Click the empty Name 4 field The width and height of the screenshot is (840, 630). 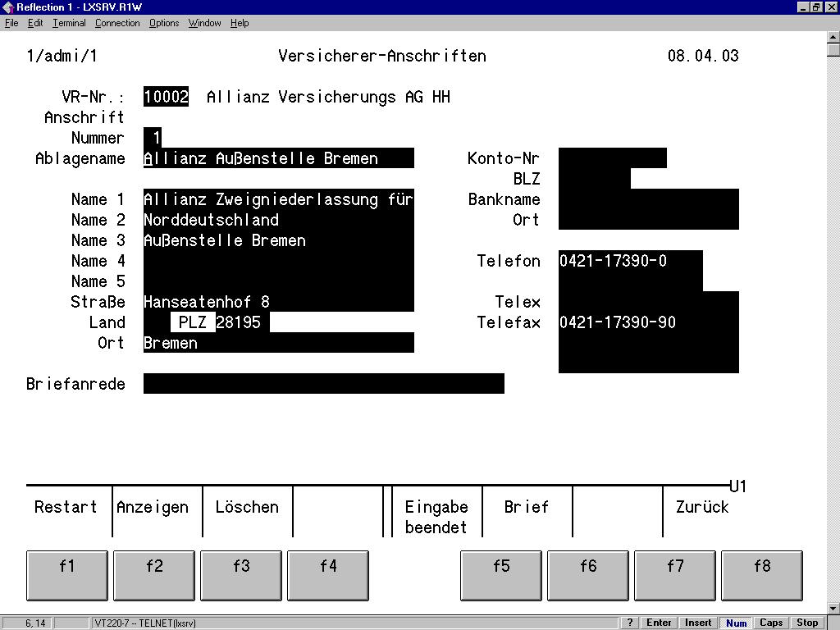(279, 261)
